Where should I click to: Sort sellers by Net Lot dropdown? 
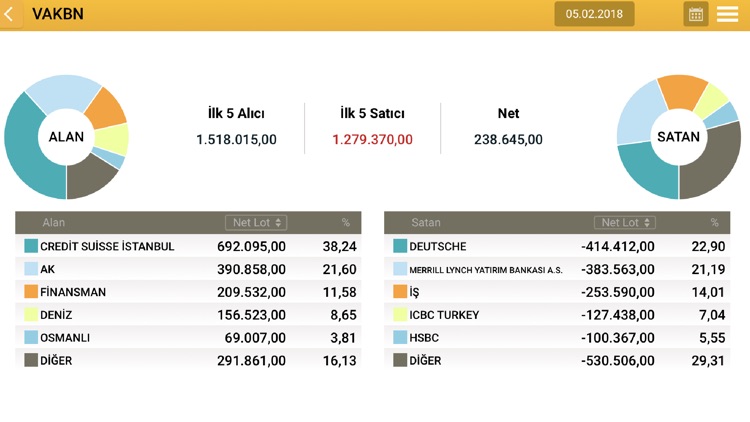point(625,222)
